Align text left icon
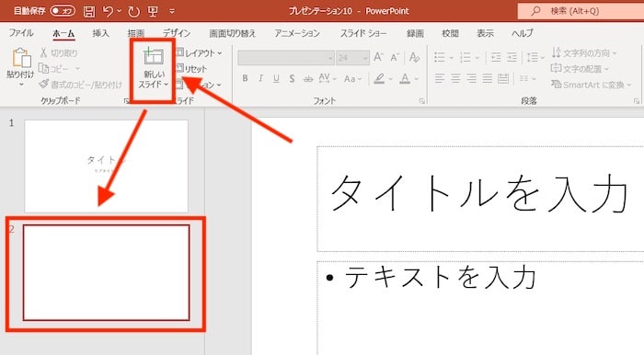This screenshot has width=644, height=355. pyautogui.click(x=440, y=78)
